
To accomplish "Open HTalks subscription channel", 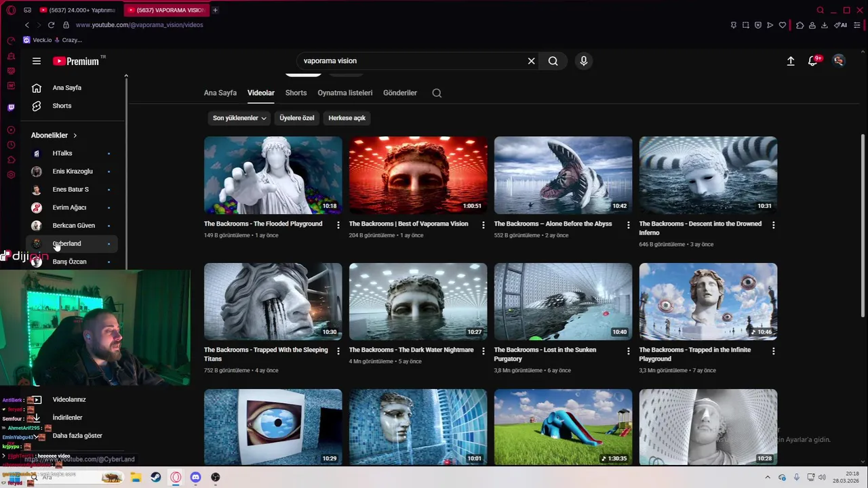I will (72, 153).
